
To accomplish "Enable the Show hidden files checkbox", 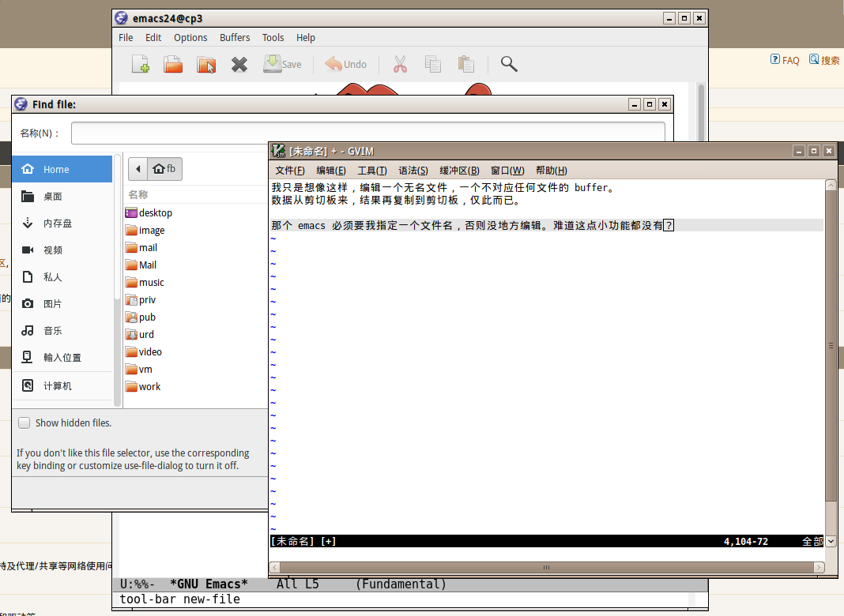I will click(x=24, y=423).
